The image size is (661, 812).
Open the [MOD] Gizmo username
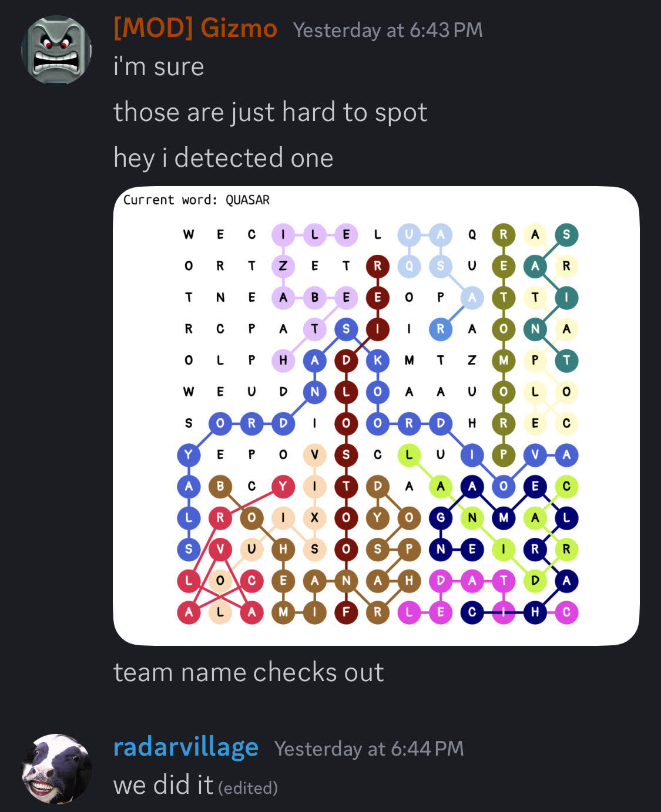click(x=195, y=28)
